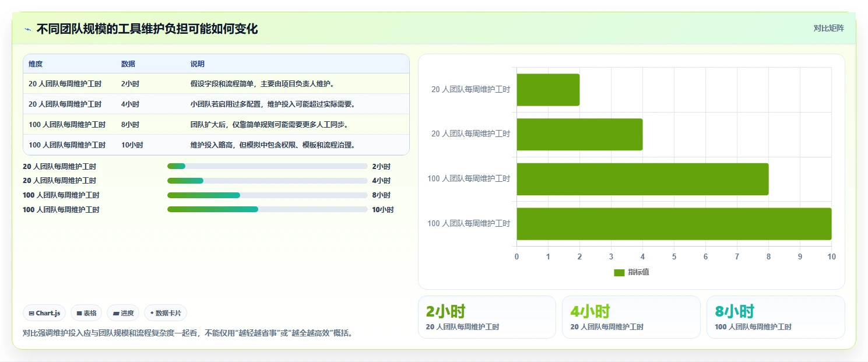The width and height of the screenshot is (868, 362).
Task: Click the 表格 chip
Action: tap(86, 313)
